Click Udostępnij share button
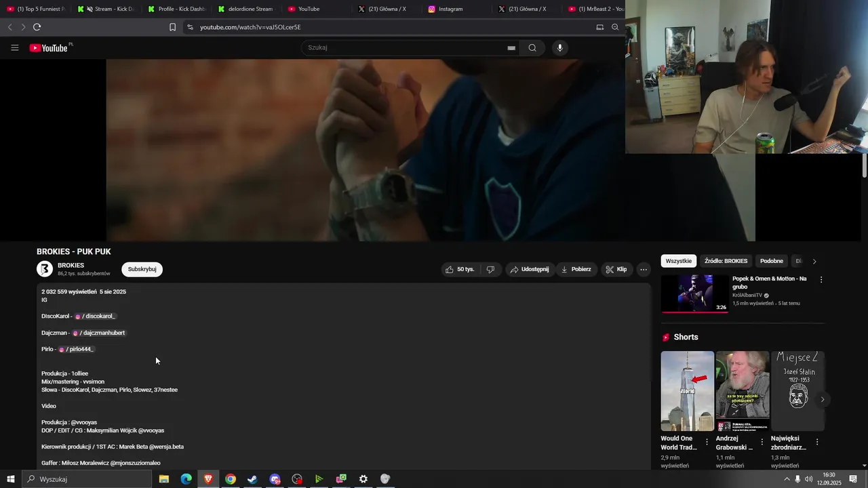Screen dimensions: 868x488 coord(529,269)
